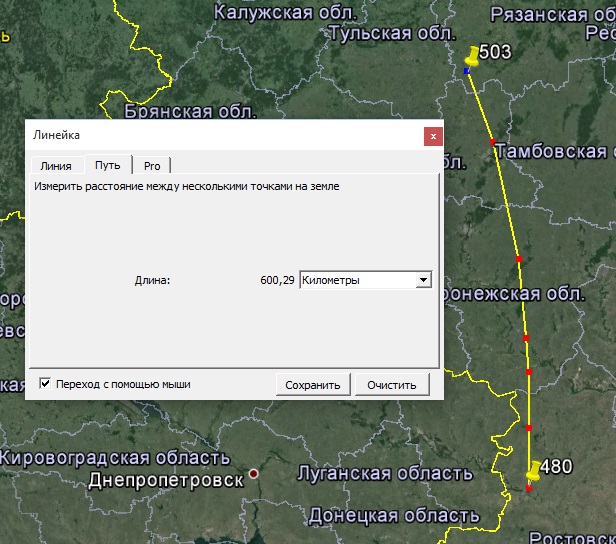Click the Днепропетровск city marker dot
Screen dimensions: 616x544
[254, 473]
